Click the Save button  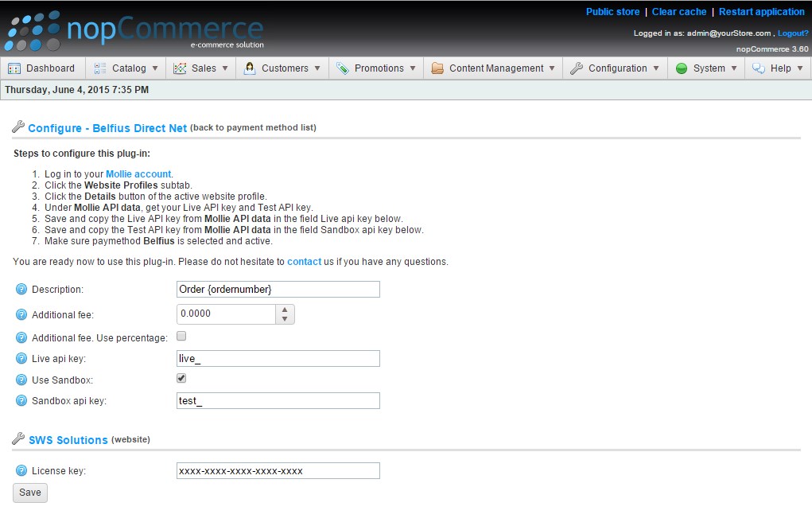[x=29, y=493]
